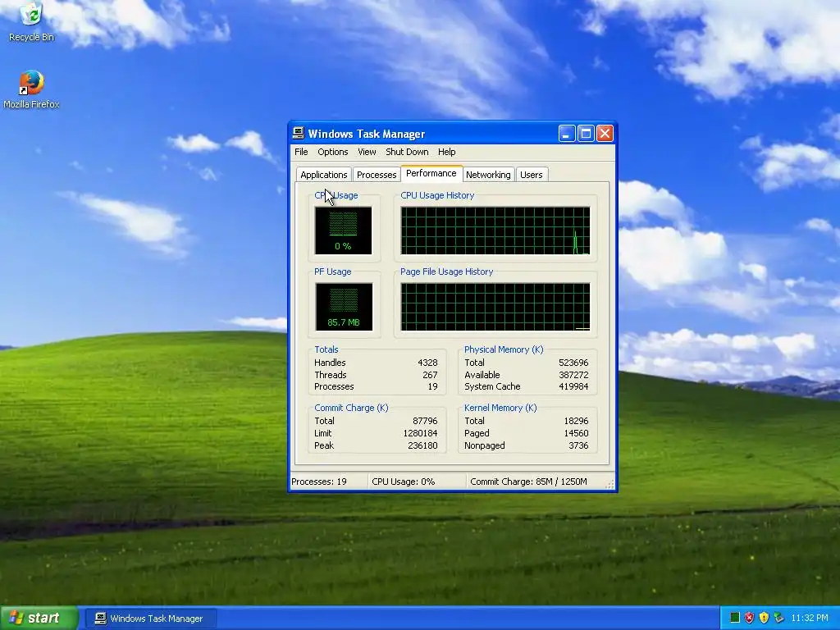The height and width of the screenshot is (630, 840).
Task: Click the PF Usage 85.7 MB gauge
Action: tap(344, 307)
